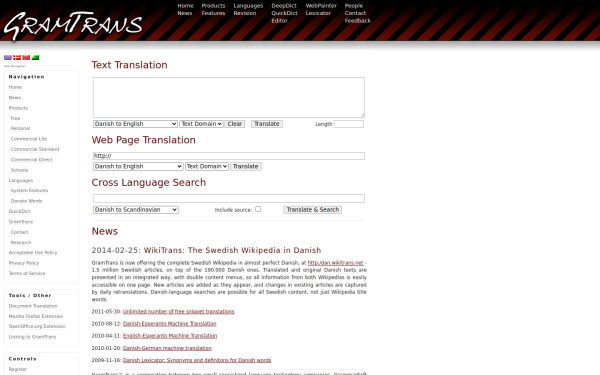
Task: Open Personal in the sidebar
Action: pos(20,129)
